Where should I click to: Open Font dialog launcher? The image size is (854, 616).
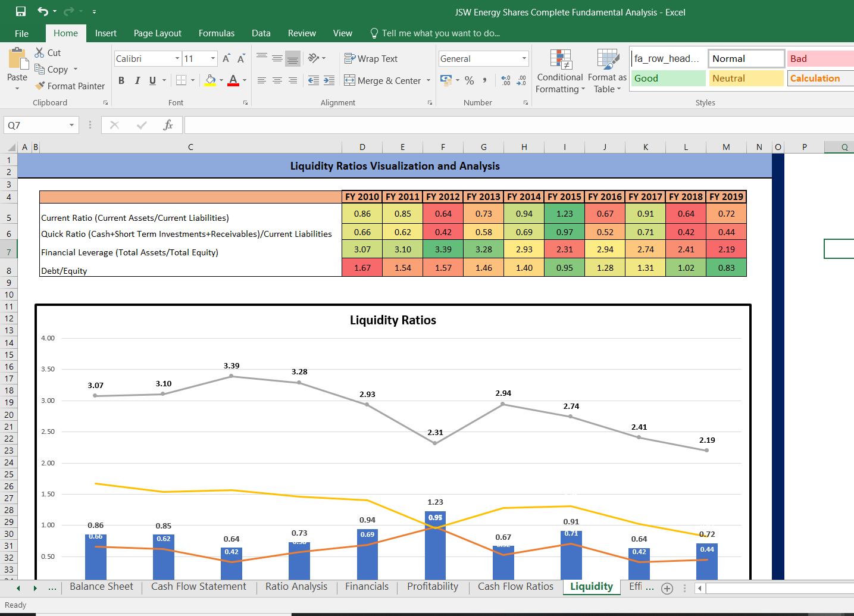click(245, 103)
